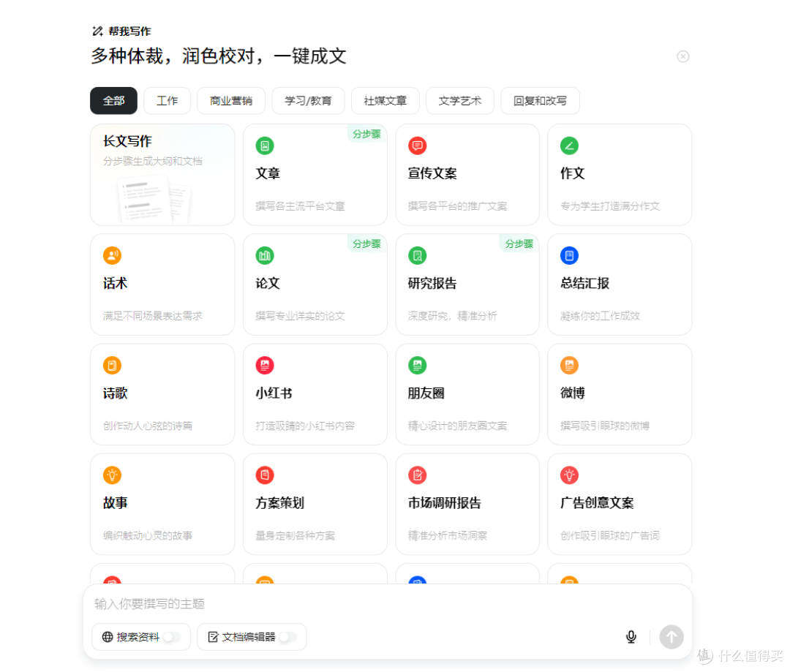Click the 多种体裁，润色校对，一键成文 heading
790x672 pixels.
coord(219,56)
